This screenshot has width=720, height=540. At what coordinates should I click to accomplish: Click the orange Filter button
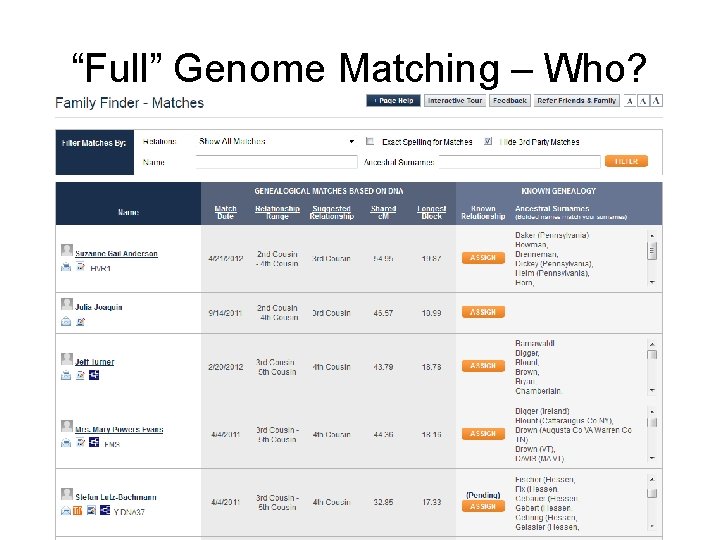[x=626, y=161]
